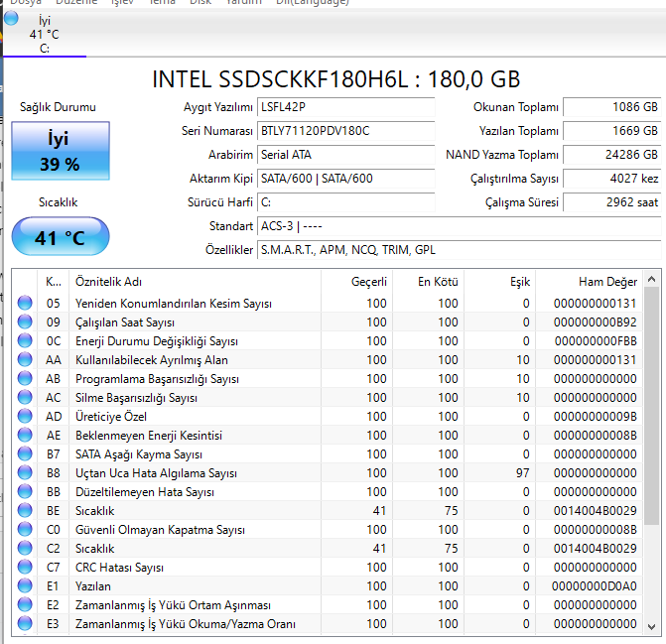Viewport: 666px width, 644px height.
Task: Click the status orb for Güvenli Olmayan Kapatma Sayısı
Action: [x=25, y=530]
